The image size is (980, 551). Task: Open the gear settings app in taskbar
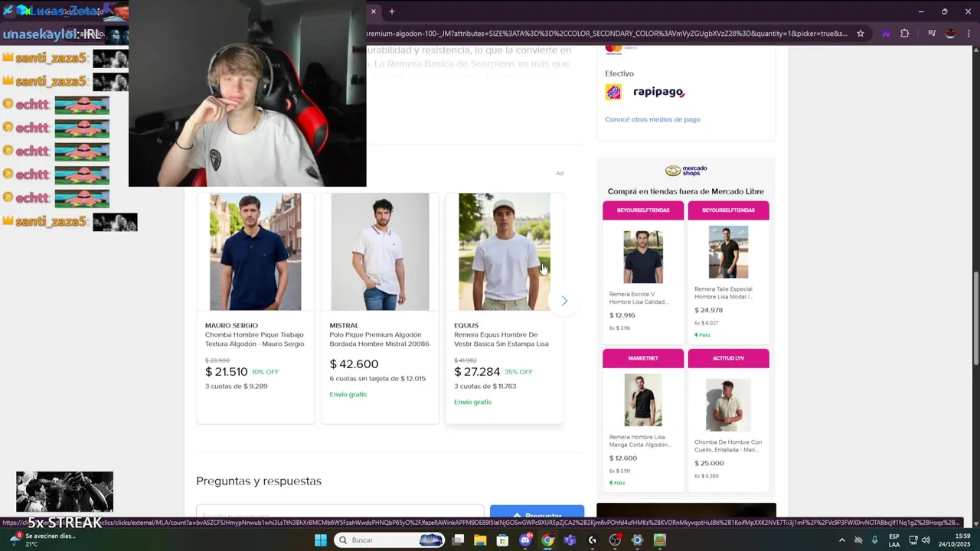tap(637, 540)
